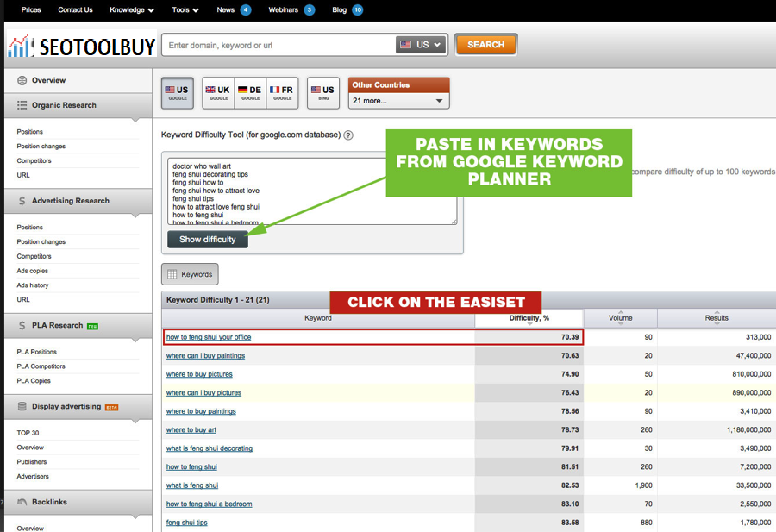Open Blog in the top menu

(x=339, y=9)
